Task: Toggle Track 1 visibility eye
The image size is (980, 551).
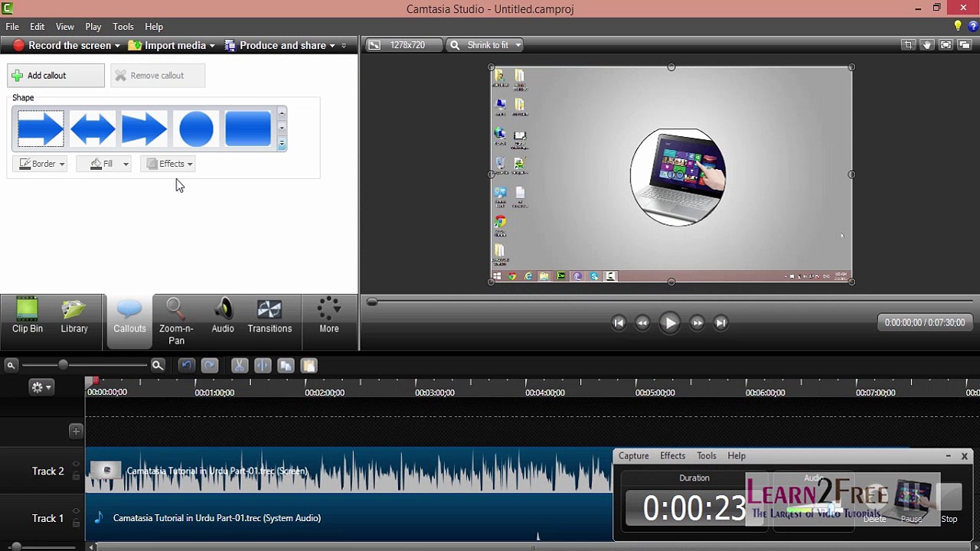Action: 76,511
